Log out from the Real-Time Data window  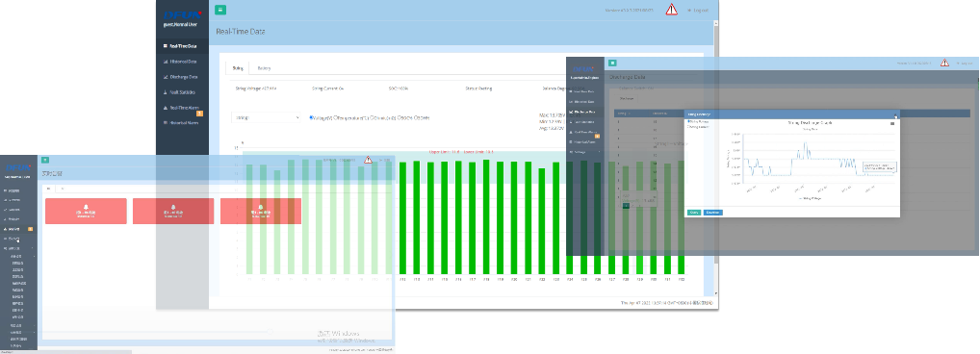(x=698, y=10)
